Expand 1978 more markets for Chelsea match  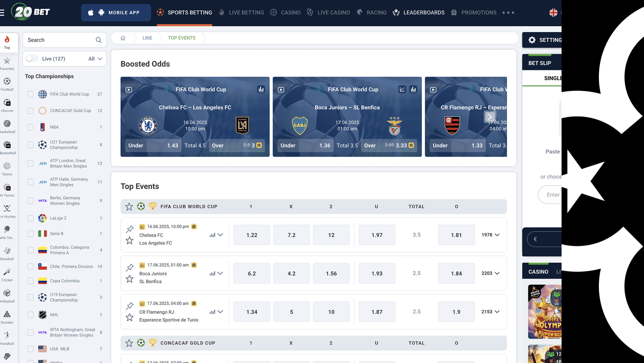[x=490, y=235]
